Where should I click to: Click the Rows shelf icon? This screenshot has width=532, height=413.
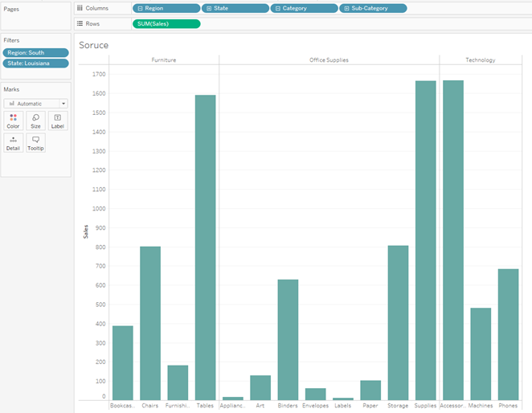[x=80, y=24]
